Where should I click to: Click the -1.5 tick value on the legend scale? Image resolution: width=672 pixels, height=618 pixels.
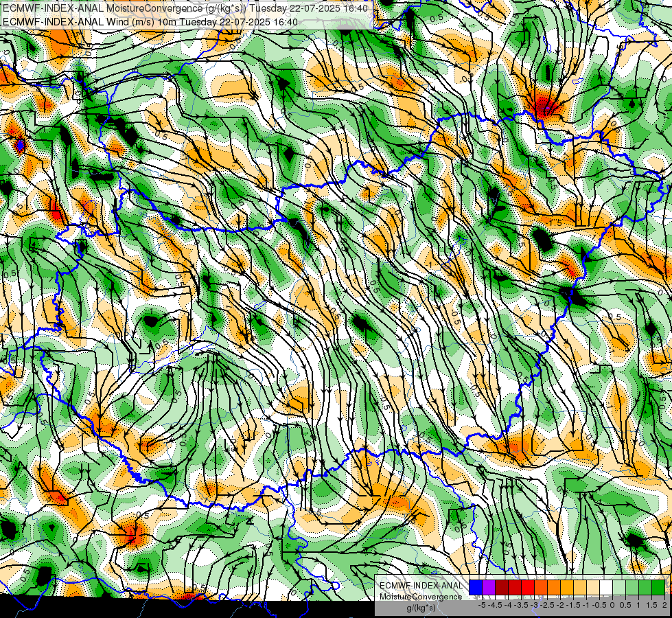(x=573, y=605)
